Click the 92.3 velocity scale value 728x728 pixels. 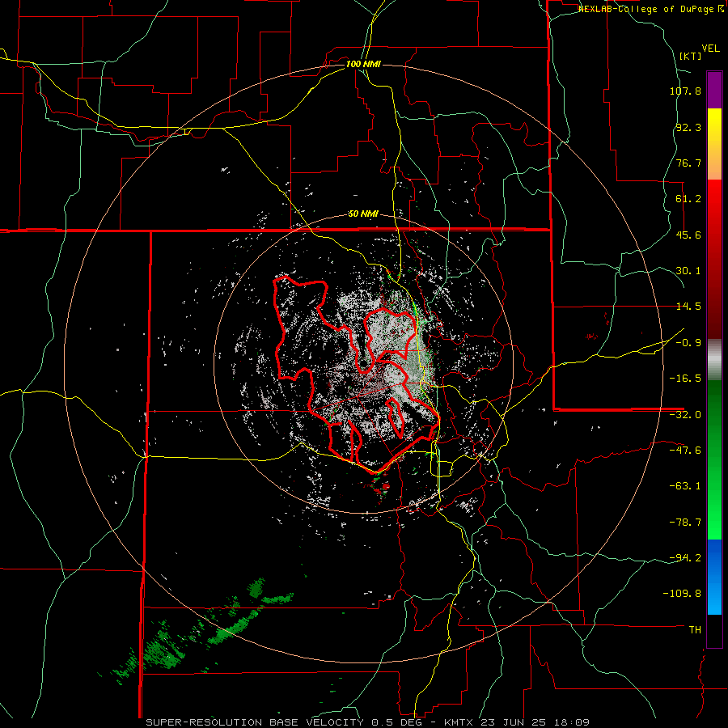(x=688, y=127)
